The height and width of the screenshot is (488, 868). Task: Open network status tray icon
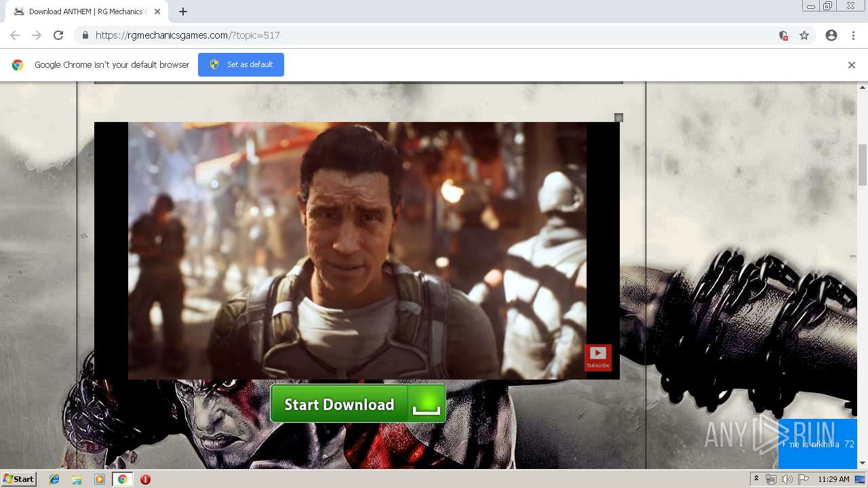pos(771,479)
